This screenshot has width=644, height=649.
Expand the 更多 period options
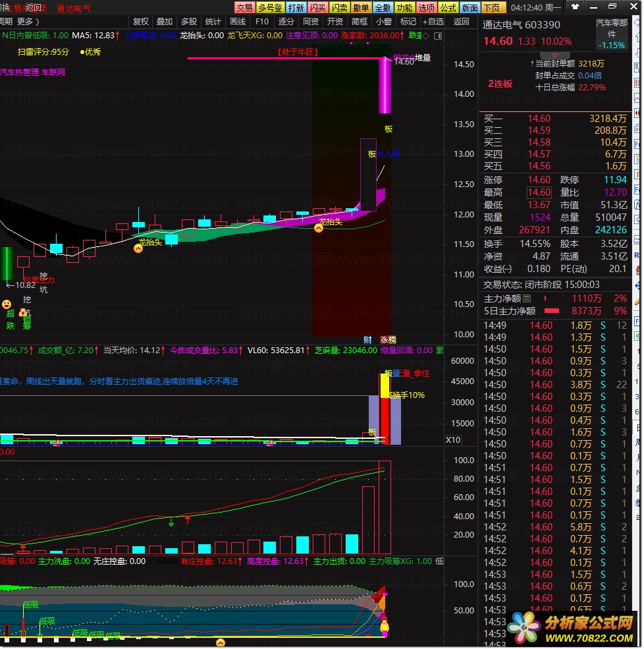click(x=28, y=22)
